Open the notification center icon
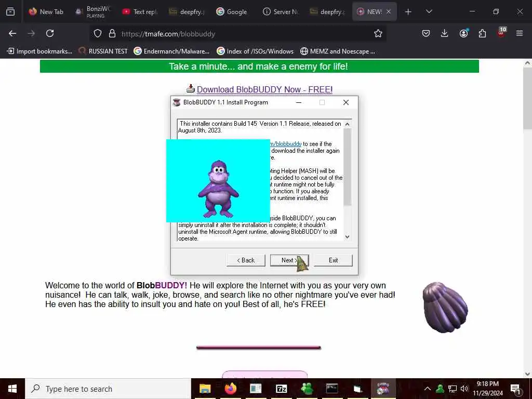The height and width of the screenshot is (399, 532). click(516, 389)
